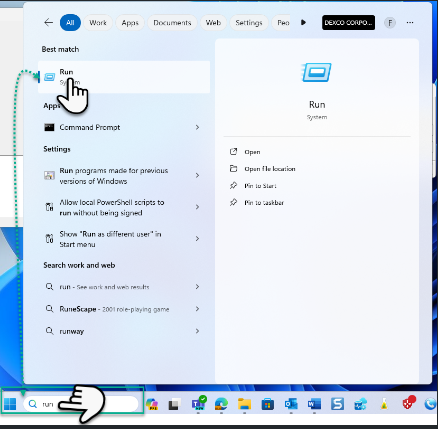
Task: Expand Command Prompt options chevron
Action: (x=197, y=127)
